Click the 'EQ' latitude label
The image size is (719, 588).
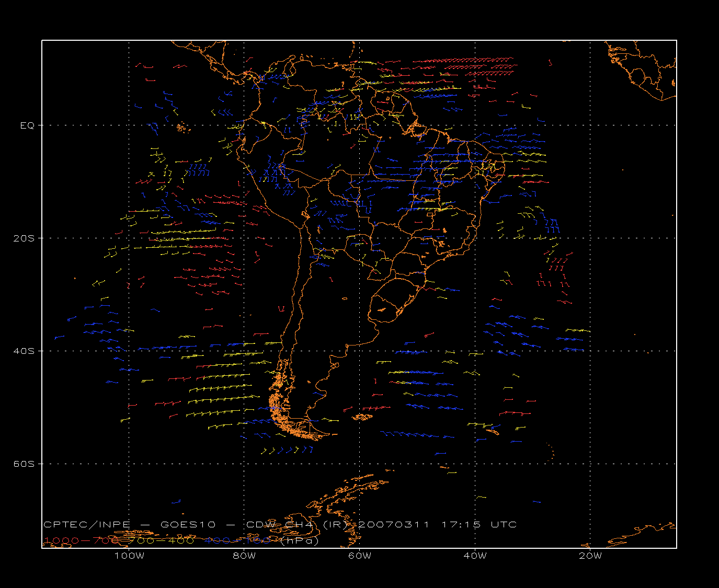(x=27, y=125)
